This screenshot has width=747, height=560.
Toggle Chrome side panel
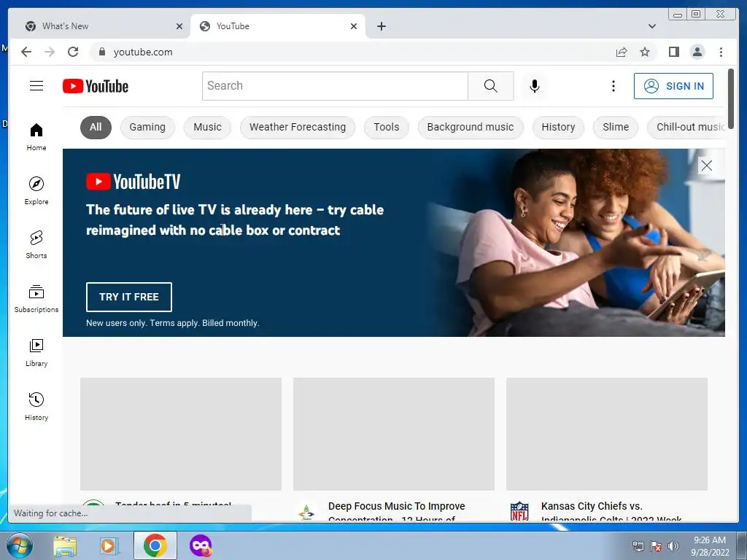click(673, 52)
